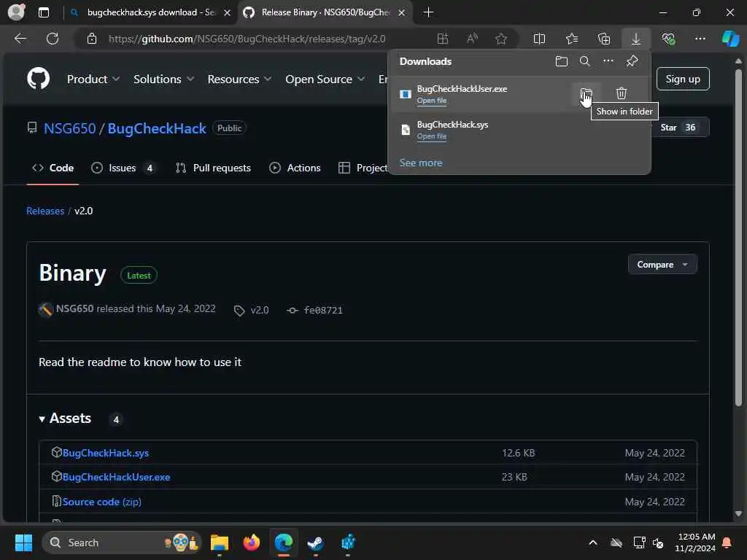This screenshot has height=560, width=747.
Task: Refresh the current page
Action: 53,39
